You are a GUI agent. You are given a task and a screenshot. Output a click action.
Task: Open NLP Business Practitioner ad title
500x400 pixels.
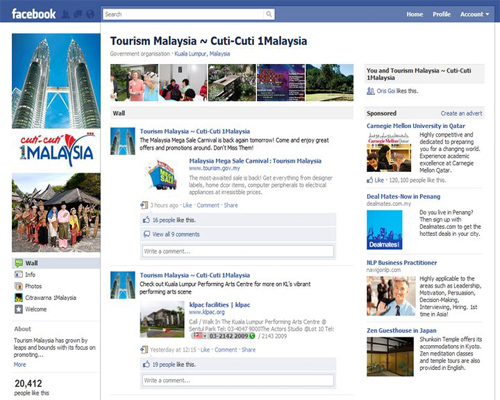402,263
